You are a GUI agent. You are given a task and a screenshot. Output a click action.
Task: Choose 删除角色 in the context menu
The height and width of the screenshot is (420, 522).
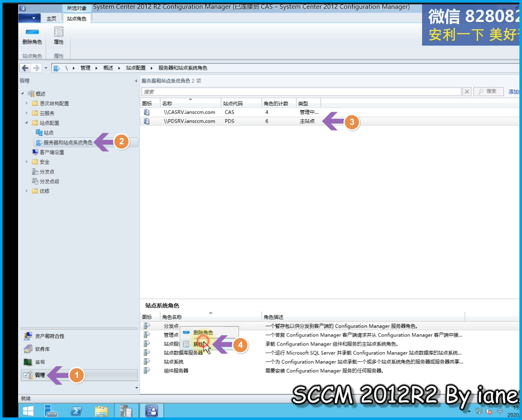tap(209, 333)
